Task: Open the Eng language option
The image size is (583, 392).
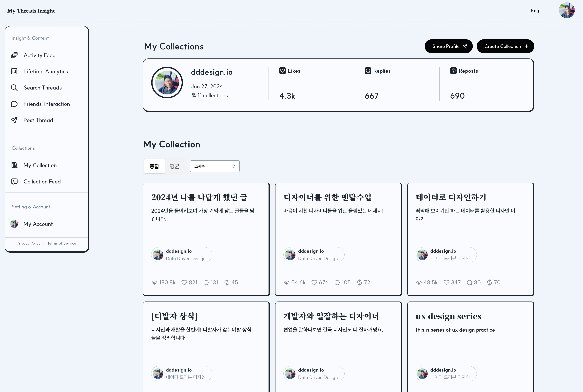Action: click(535, 10)
